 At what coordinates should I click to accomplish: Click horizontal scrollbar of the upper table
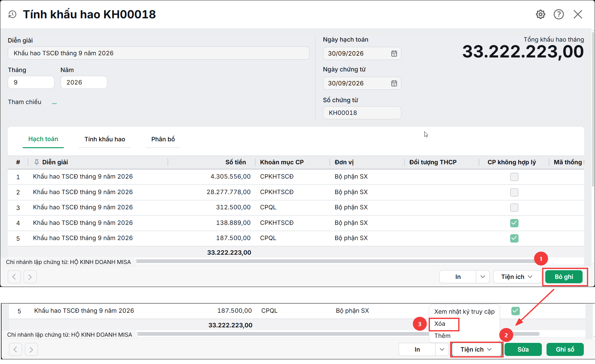336,262
